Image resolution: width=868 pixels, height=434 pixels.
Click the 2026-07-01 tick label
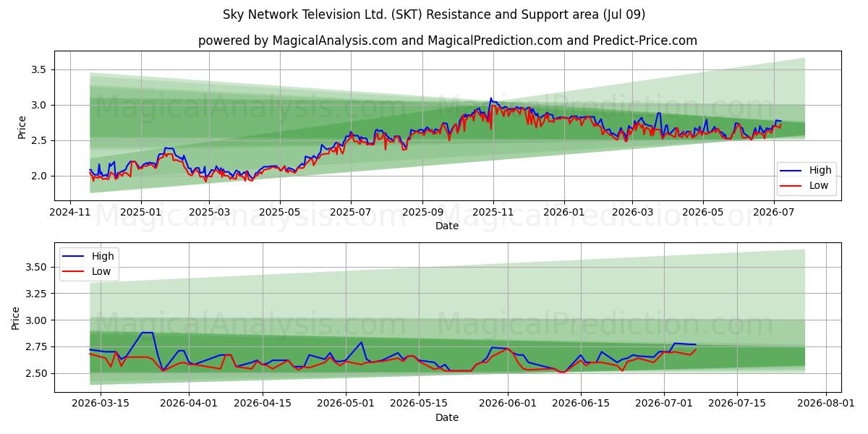pos(664,404)
